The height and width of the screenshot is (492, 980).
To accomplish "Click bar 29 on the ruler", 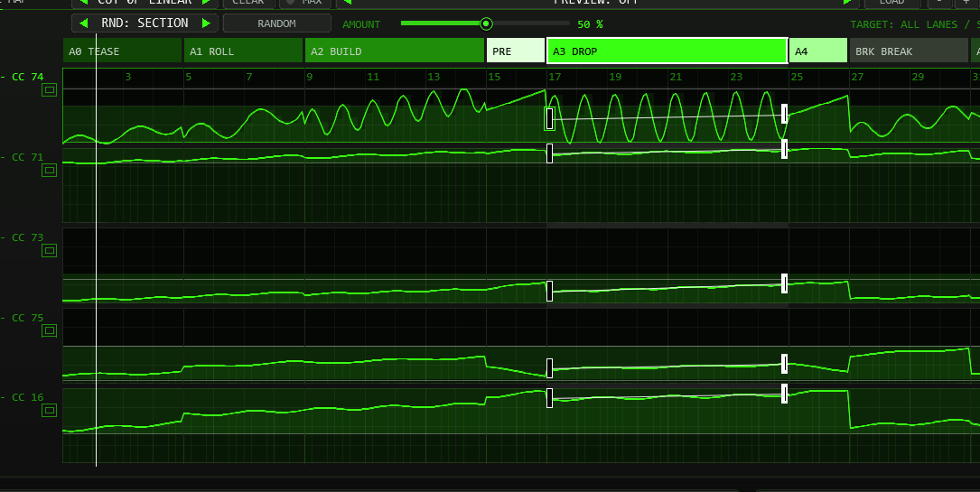I will (918, 77).
